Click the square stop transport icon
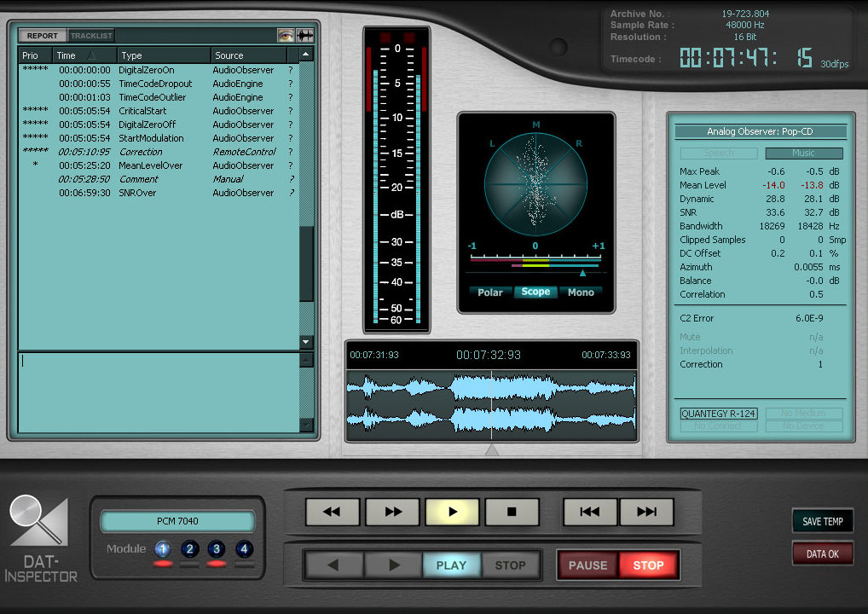868x614 pixels. click(x=512, y=512)
